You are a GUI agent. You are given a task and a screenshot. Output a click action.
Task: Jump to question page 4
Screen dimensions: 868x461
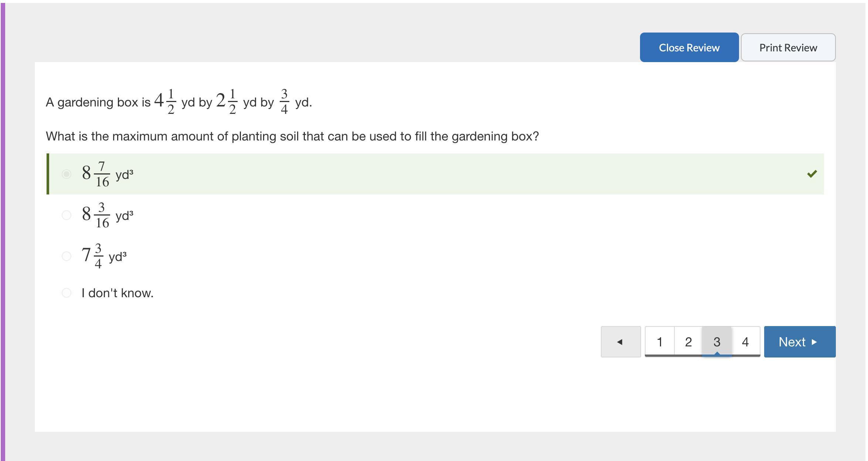pos(745,342)
